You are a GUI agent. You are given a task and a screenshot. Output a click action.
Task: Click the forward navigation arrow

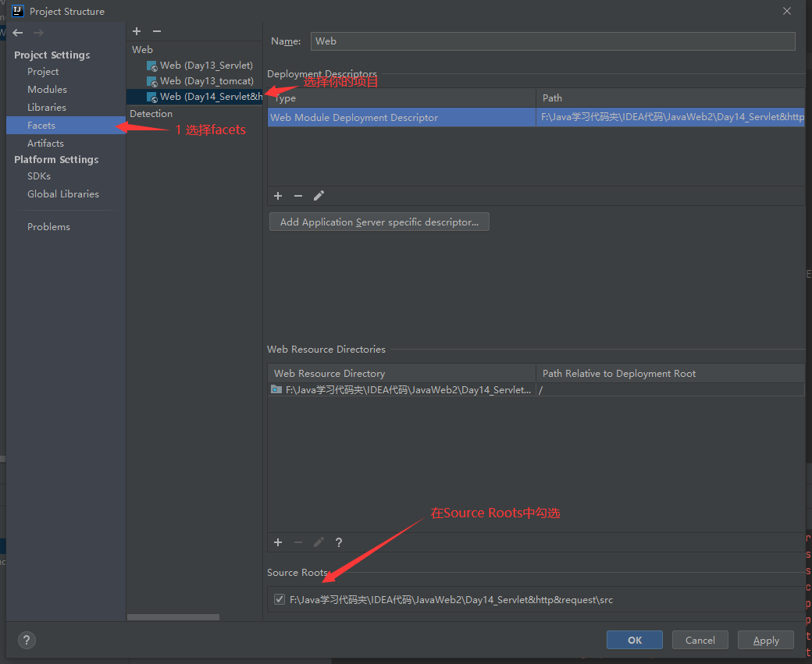38,33
